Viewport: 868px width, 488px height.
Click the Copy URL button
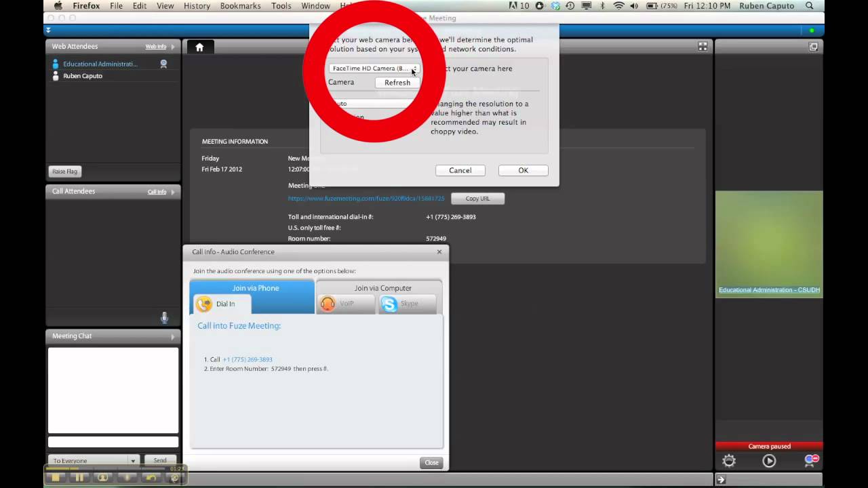click(477, 199)
